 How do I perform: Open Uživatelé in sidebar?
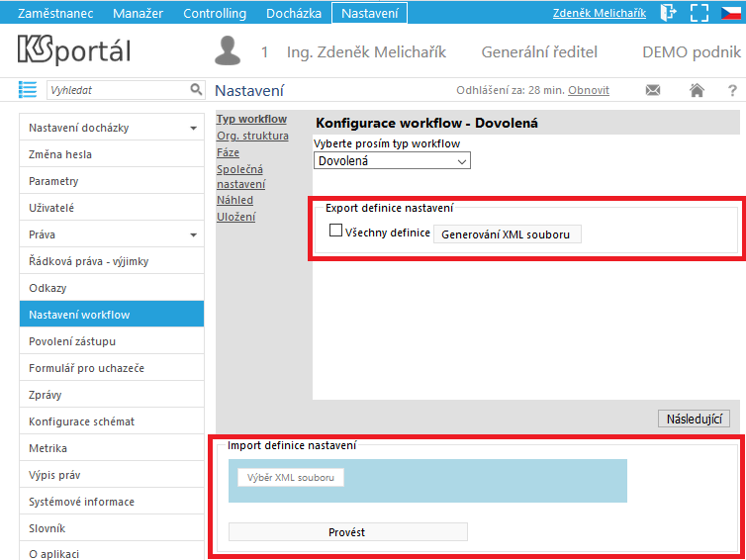(x=112, y=208)
